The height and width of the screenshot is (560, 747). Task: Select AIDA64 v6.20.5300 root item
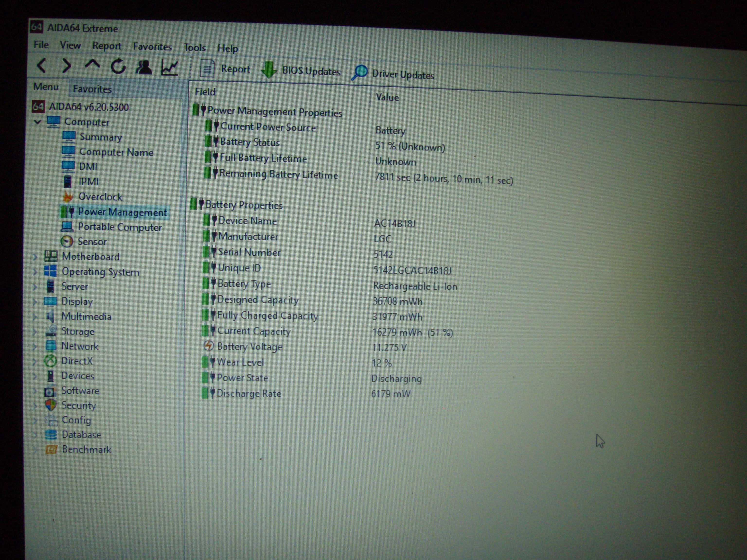[x=80, y=107]
